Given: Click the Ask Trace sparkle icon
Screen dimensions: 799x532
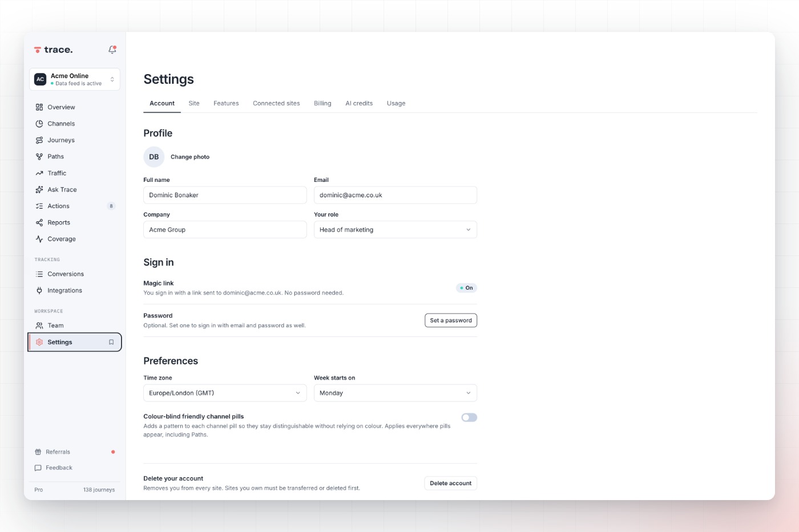Looking at the screenshot, I should pyautogui.click(x=39, y=190).
